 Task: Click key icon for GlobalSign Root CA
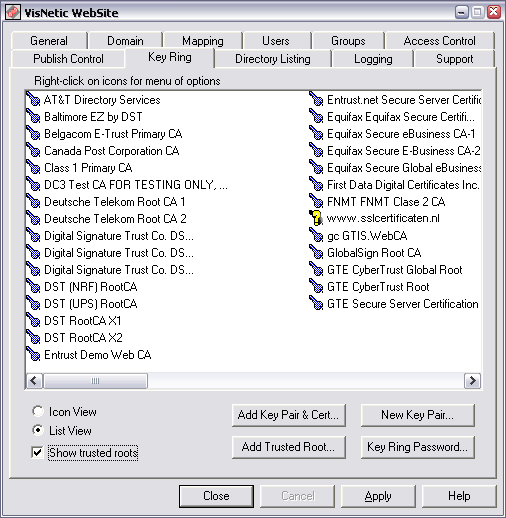click(316, 252)
